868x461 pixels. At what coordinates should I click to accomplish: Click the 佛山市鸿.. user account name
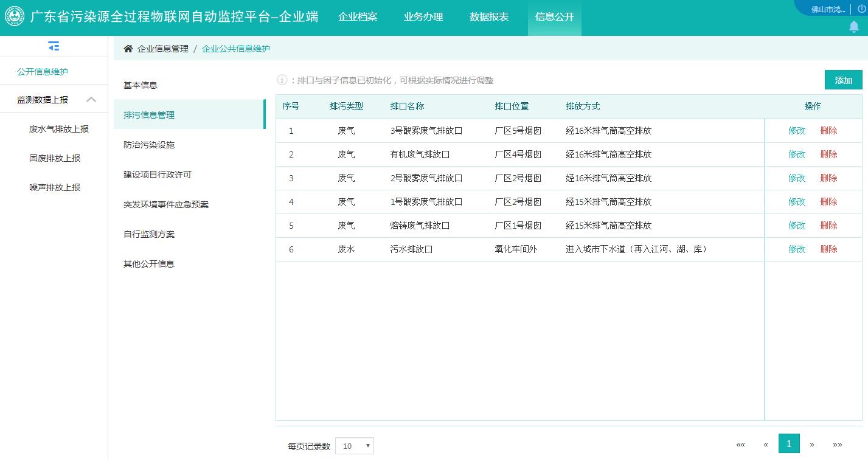pyautogui.click(x=828, y=9)
